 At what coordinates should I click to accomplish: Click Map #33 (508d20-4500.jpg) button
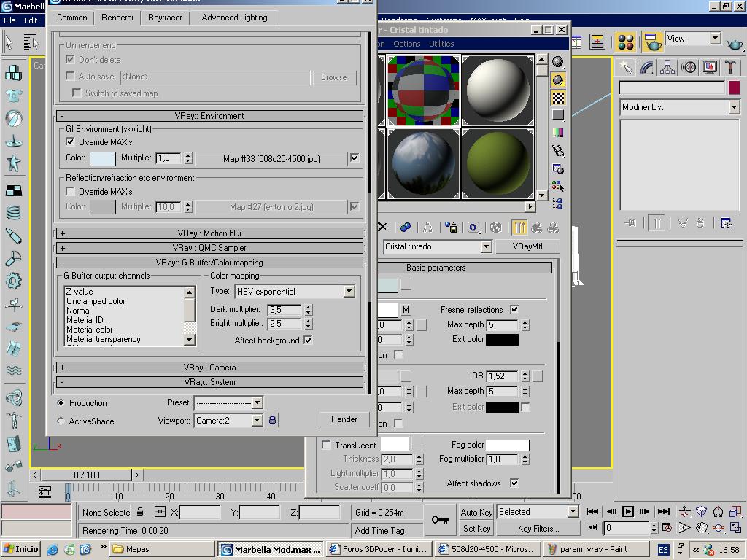[271, 158]
